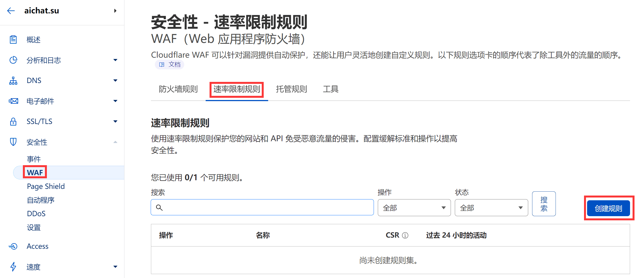Open the 状态 filter dropdown
644x278 pixels.
[491, 208]
